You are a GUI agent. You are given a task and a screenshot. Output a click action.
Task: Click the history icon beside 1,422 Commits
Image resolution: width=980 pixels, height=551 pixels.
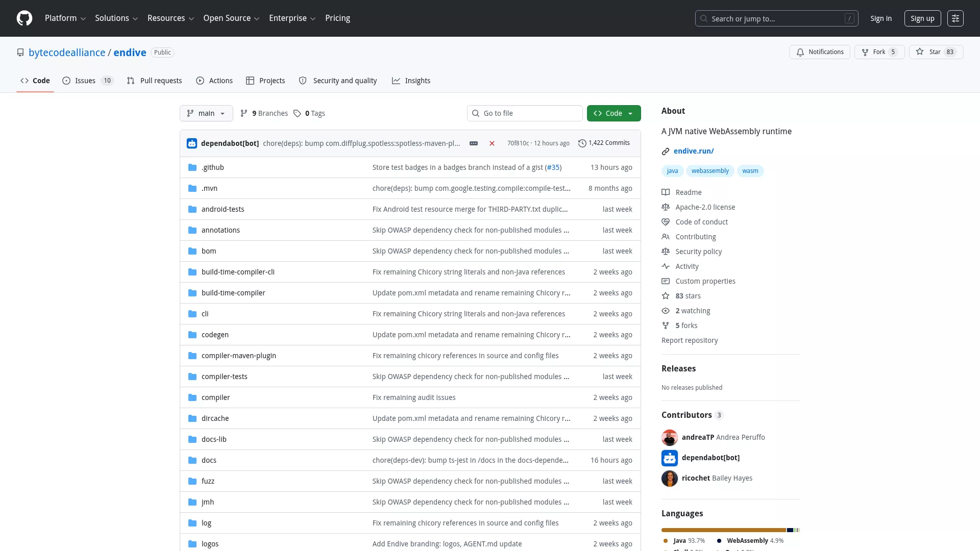click(582, 143)
